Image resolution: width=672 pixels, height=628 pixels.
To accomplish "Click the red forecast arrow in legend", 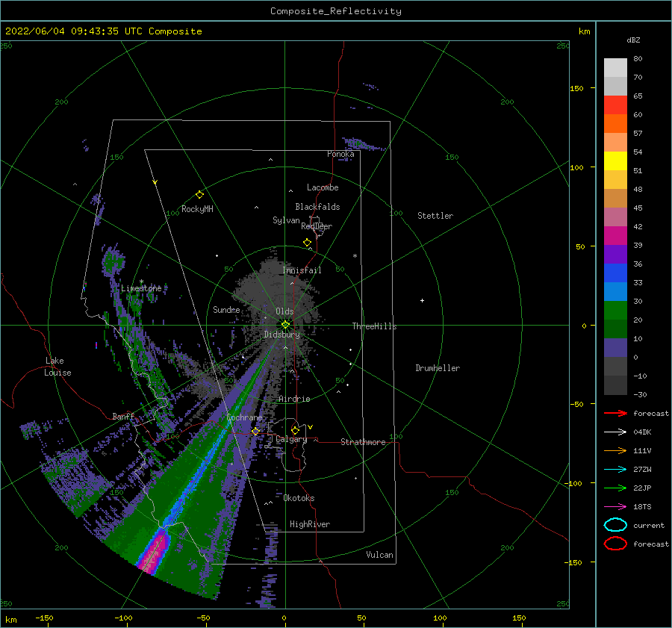I will click(615, 413).
